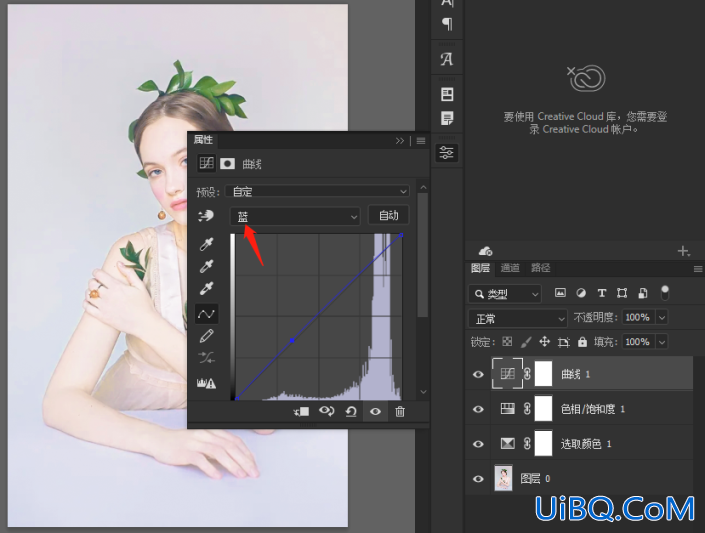Viewport: 705px width, 533px height.
Task: Pick the white point eyedropper
Action: tap(206, 288)
